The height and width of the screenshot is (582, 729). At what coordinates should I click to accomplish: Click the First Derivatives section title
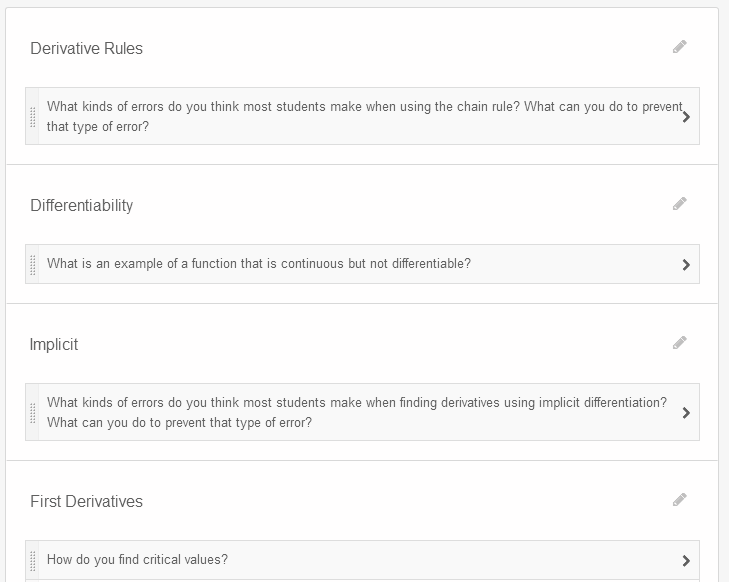pos(86,501)
